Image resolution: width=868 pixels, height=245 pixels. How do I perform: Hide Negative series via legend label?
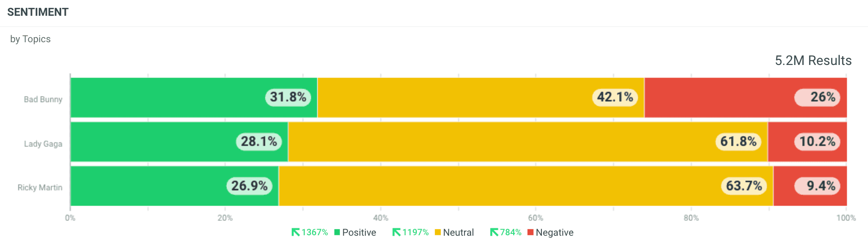(x=554, y=232)
